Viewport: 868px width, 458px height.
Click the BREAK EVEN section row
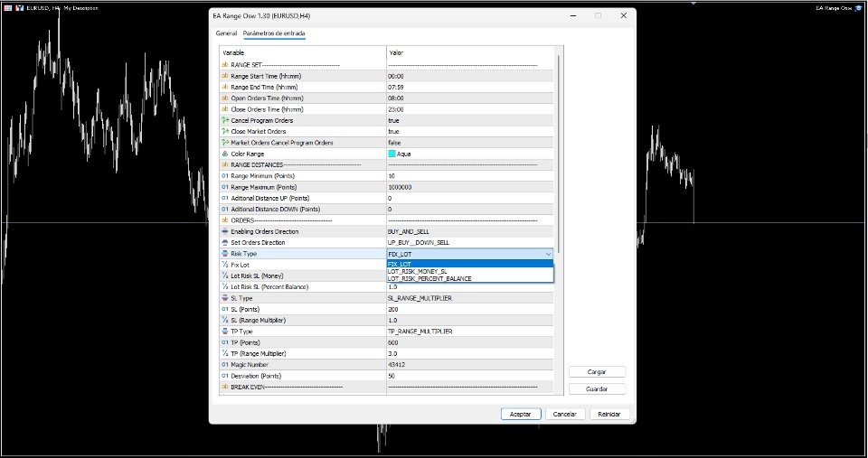386,387
